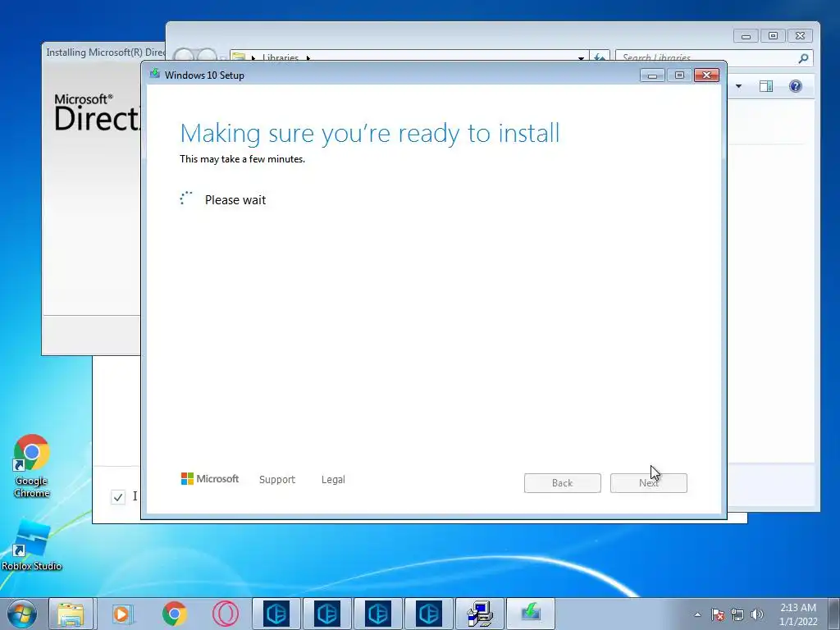Maximize the Windows 10 Setup window
This screenshot has height=630, width=840.
pyautogui.click(x=679, y=75)
